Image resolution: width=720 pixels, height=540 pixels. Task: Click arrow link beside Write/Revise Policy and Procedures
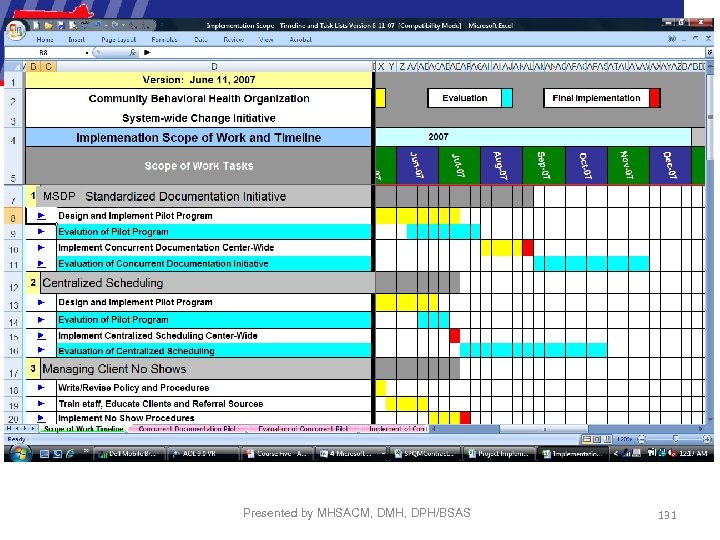click(41, 388)
